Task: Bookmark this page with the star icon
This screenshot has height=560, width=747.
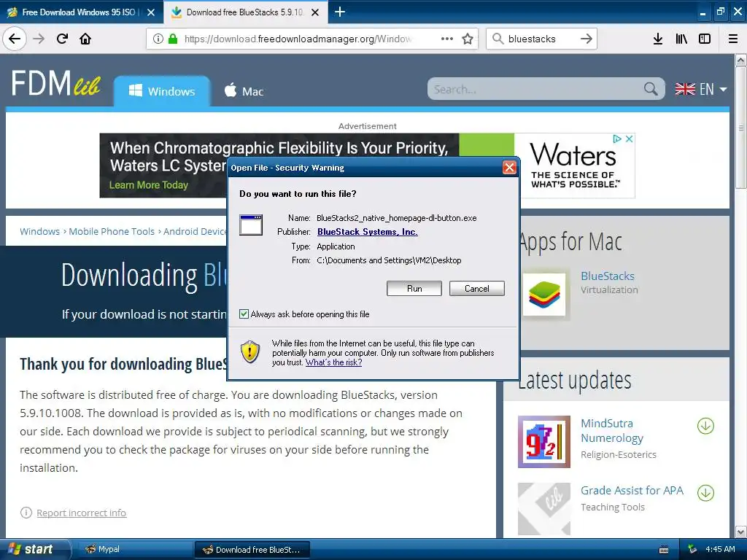Action: click(468, 39)
